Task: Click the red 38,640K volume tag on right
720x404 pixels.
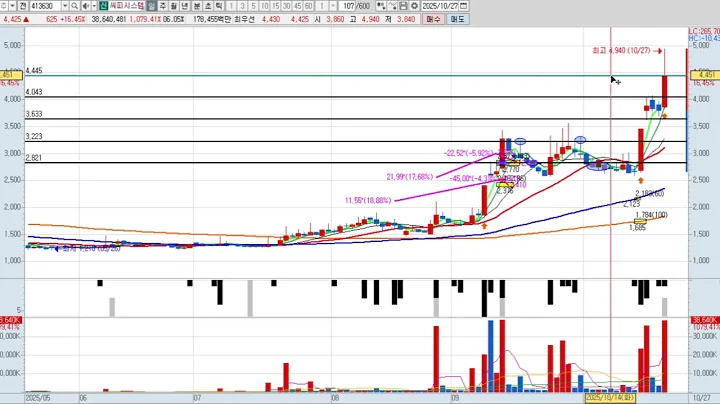Action: coord(704,320)
